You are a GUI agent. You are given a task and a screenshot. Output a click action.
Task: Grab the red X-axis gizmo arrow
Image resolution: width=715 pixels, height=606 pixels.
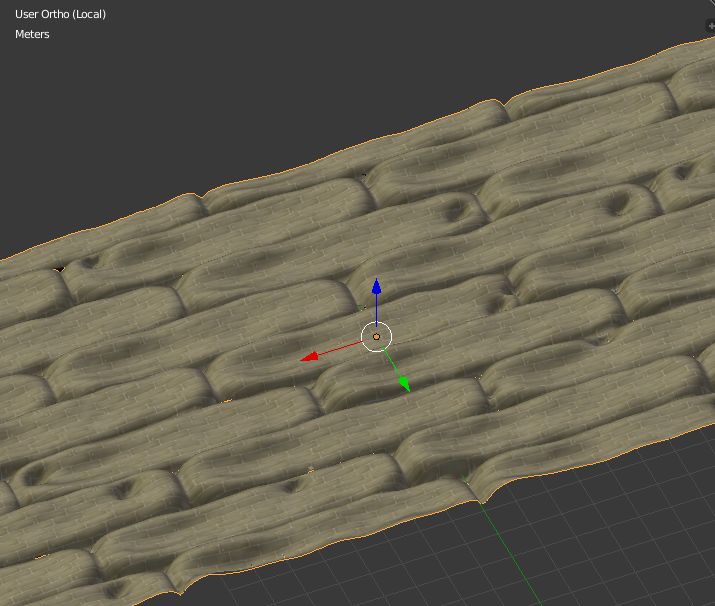[x=311, y=357]
